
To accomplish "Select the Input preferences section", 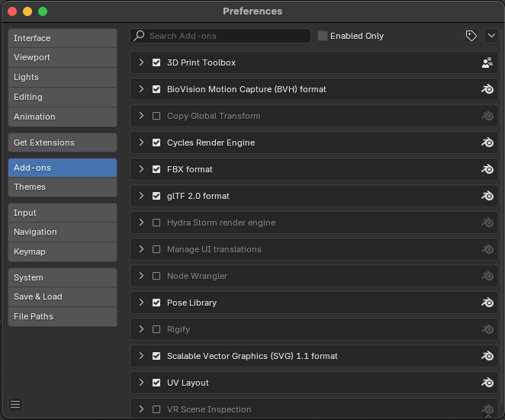I will point(63,213).
